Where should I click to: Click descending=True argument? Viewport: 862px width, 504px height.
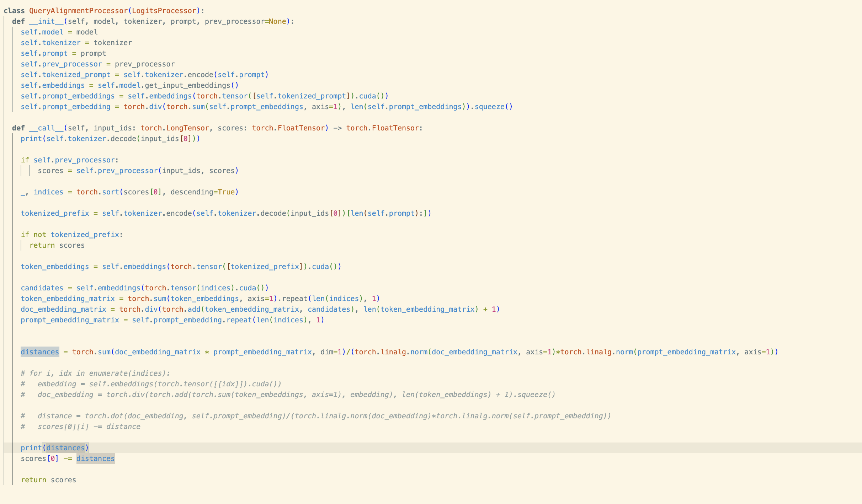click(202, 192)
